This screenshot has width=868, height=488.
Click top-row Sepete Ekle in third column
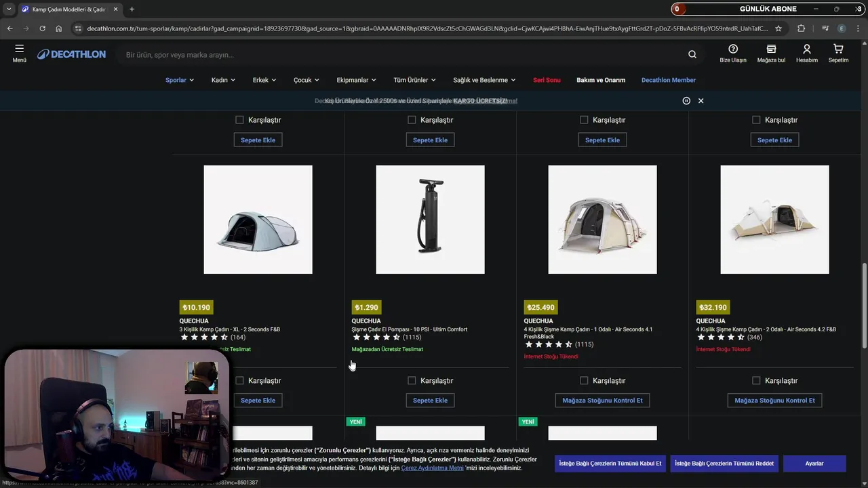[x=603, y=140]
